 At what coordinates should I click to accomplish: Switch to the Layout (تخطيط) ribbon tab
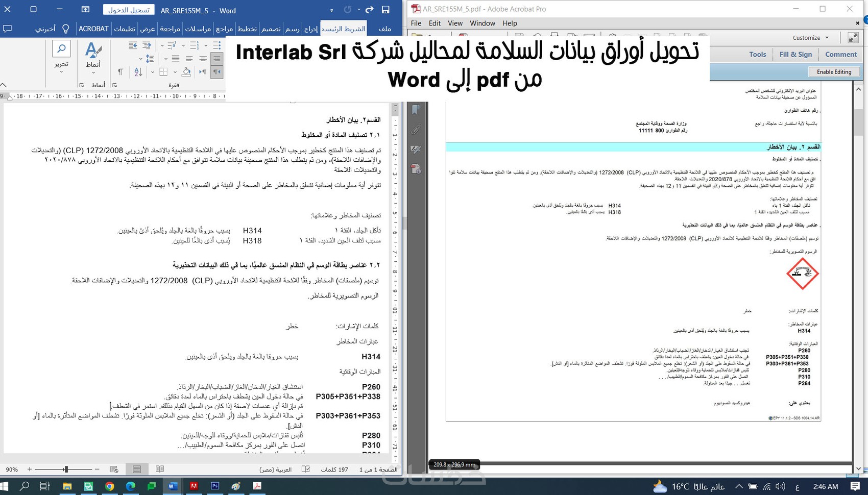tap(247, 29)
